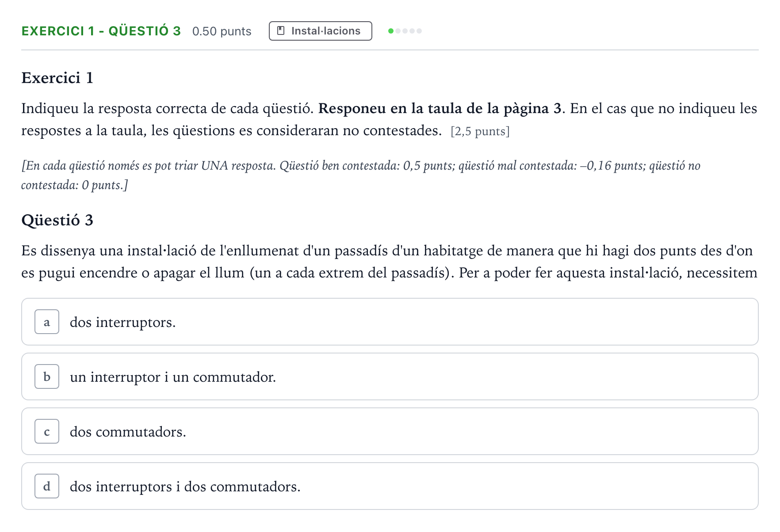The image size is (780, 532).
Task: Select answer a letter box
Action: [47, 322]
